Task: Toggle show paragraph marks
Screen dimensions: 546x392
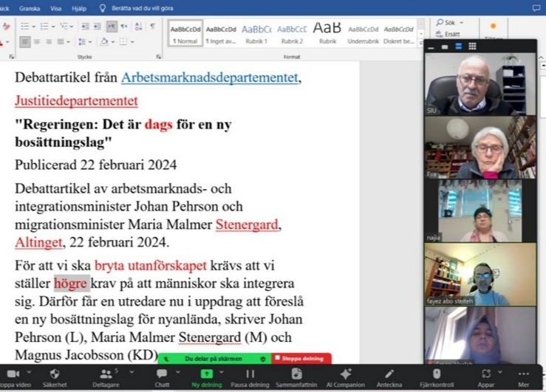Action: (152, 27)
